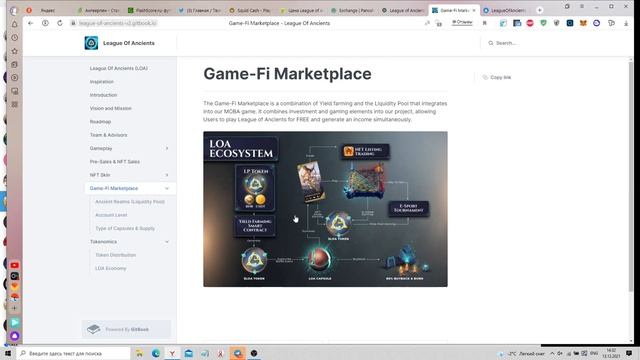640x360 pixels.
Task: Open the Team & Advisors page
Action: 109,135
